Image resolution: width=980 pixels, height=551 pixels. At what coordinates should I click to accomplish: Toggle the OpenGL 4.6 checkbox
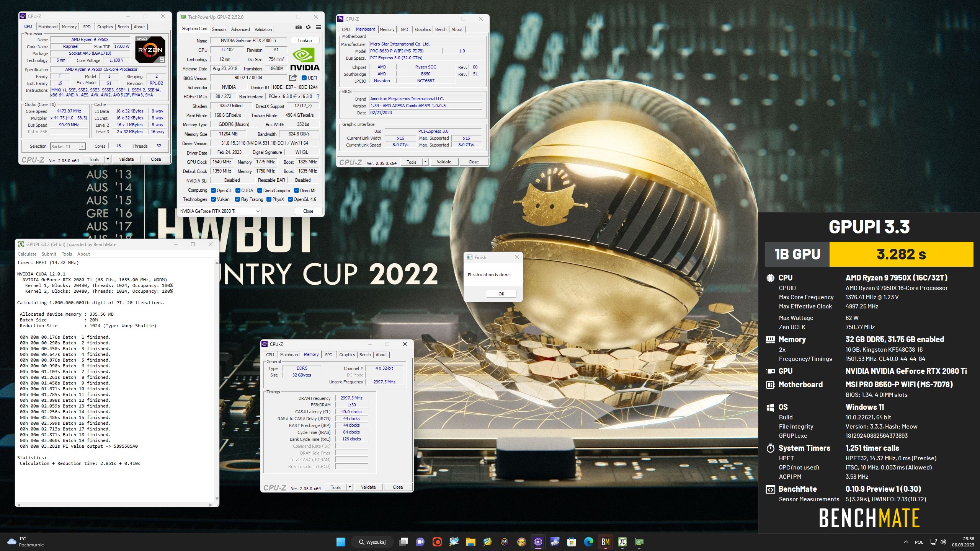pyautogui.click(x=291, y=199)
